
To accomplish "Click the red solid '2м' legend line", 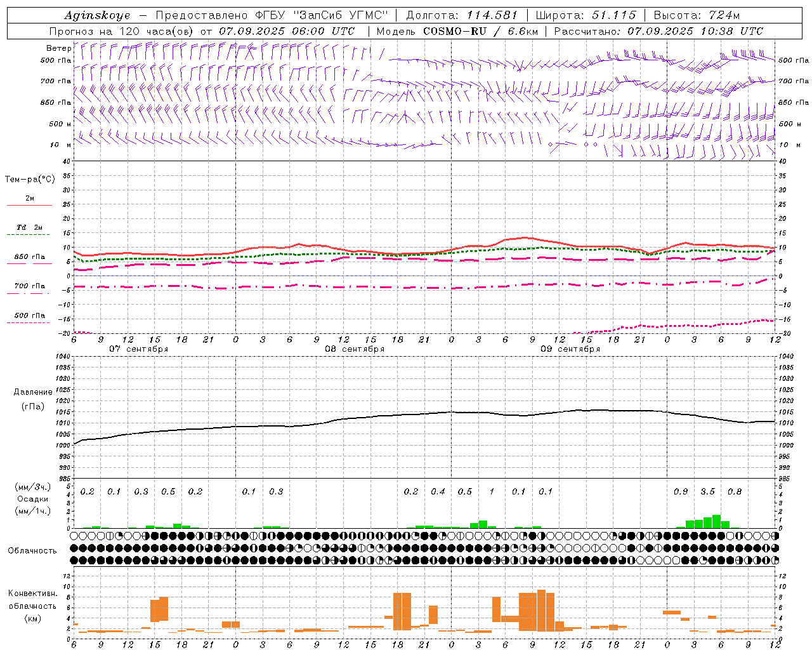I will [29, 205].
